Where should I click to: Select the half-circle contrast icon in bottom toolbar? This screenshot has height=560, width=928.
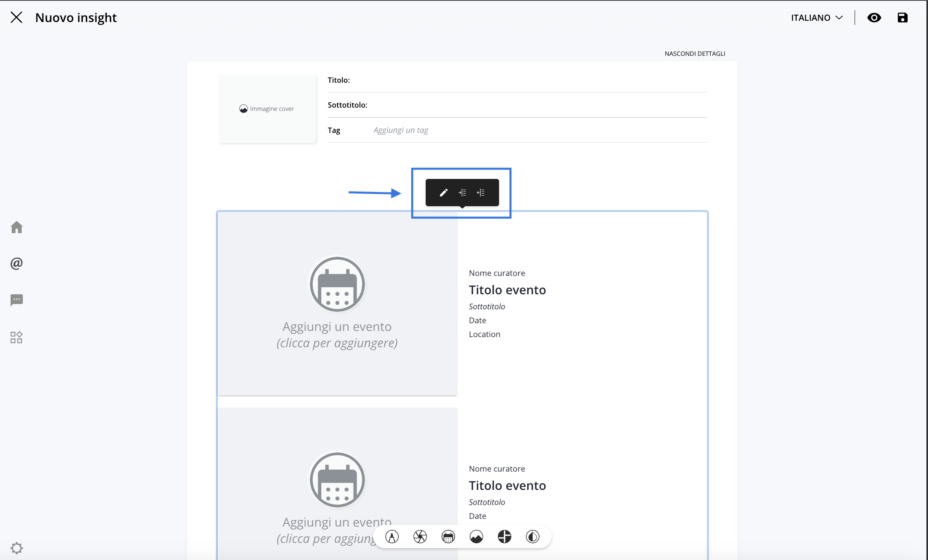[x=532, y=537]
